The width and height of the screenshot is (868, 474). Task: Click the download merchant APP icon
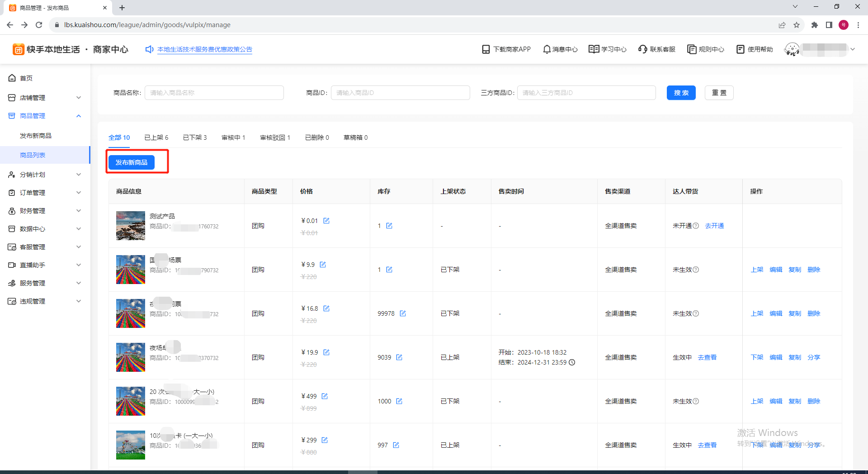[486, 49]
